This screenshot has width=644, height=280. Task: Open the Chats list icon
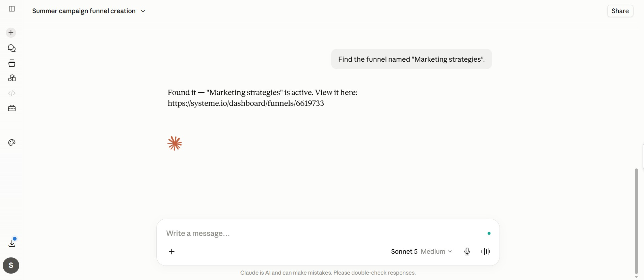12,48
